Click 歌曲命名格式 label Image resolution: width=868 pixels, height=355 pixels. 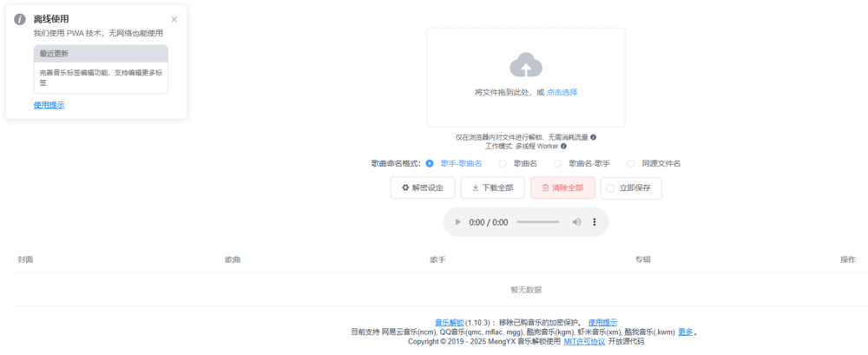(x=396, y=163)
